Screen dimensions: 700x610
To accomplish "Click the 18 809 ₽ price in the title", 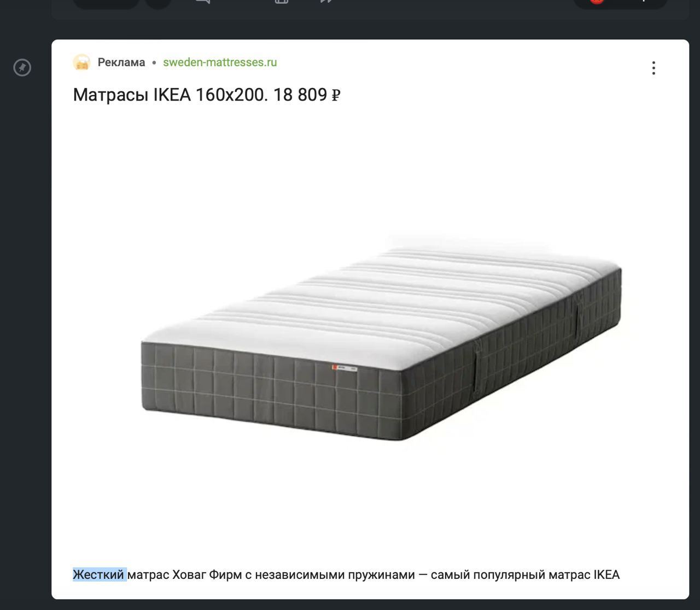I will (307, 95).
